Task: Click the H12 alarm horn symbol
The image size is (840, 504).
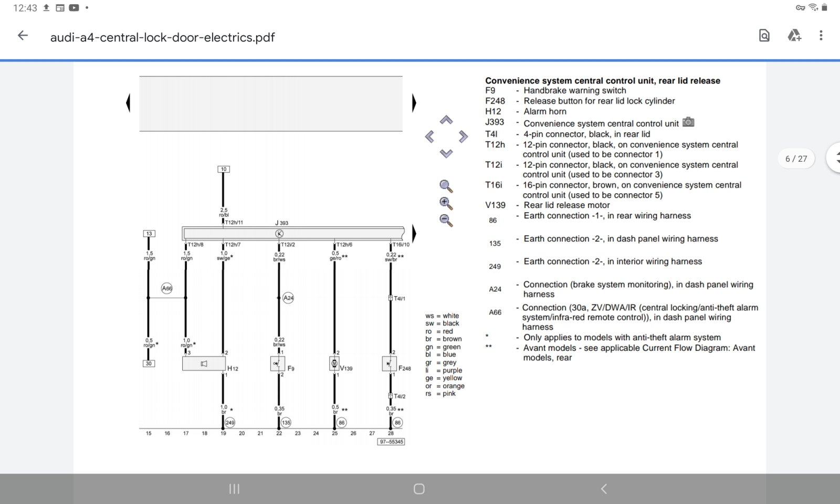Action: [204, 363]
